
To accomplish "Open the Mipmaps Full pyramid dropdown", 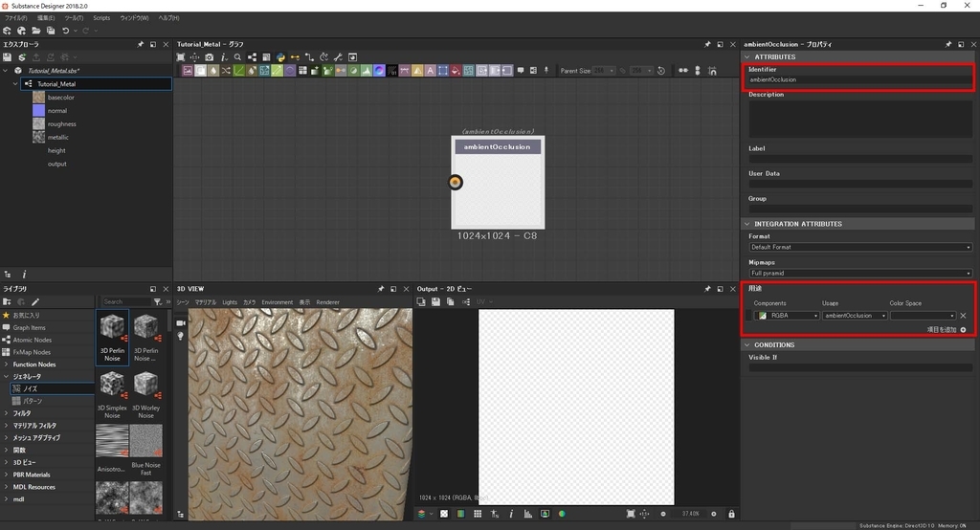I will click(859, 273).
